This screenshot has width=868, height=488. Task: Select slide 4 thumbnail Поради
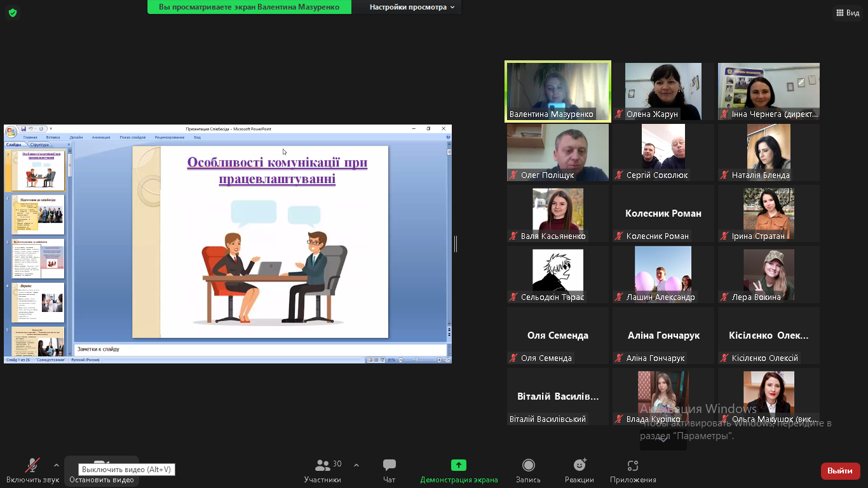tap(38, 302)
